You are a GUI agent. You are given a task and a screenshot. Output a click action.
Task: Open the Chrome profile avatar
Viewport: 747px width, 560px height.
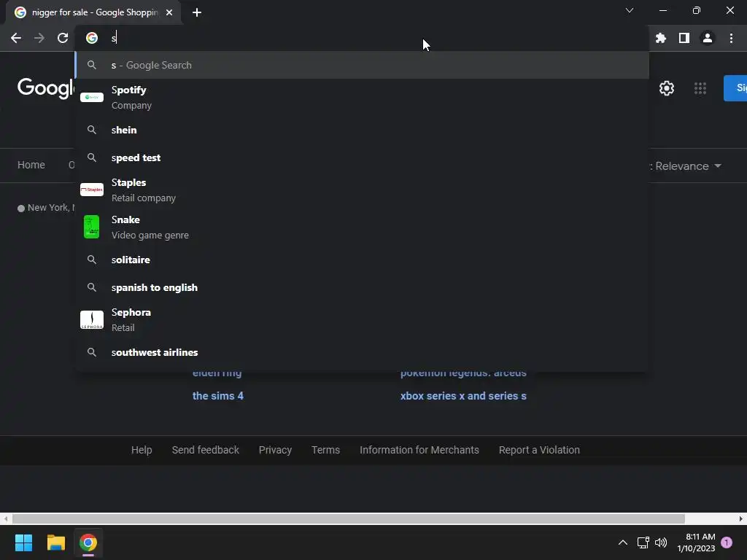(x=708, y=38)
